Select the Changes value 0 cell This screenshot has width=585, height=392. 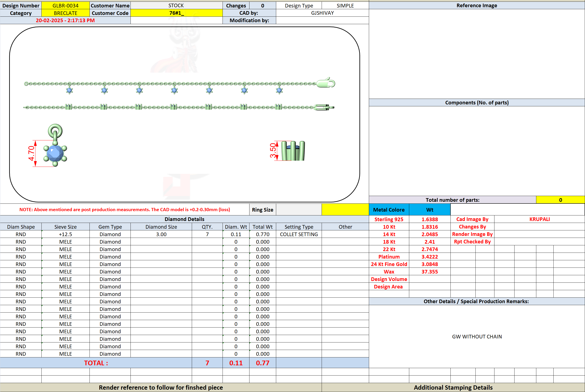click(x=263, y=6)
